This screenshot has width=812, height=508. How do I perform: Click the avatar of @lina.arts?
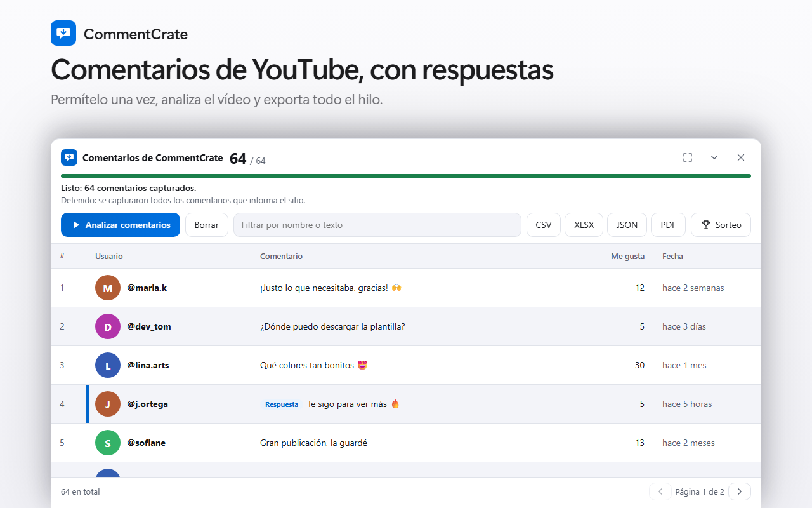click(x=108, y=365)
